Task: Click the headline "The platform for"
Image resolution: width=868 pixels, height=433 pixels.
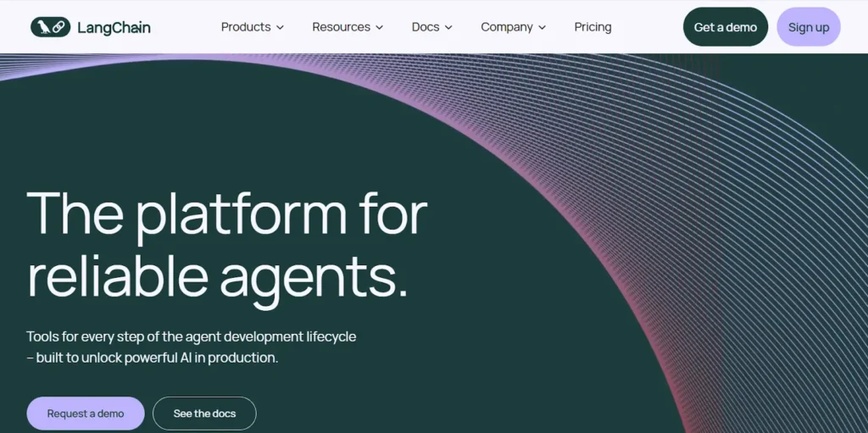Action: (x=227, y=216)
